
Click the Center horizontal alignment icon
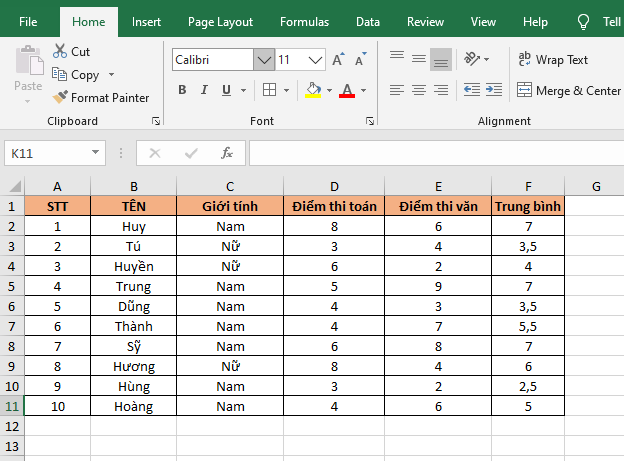click(x=418, y=91)
